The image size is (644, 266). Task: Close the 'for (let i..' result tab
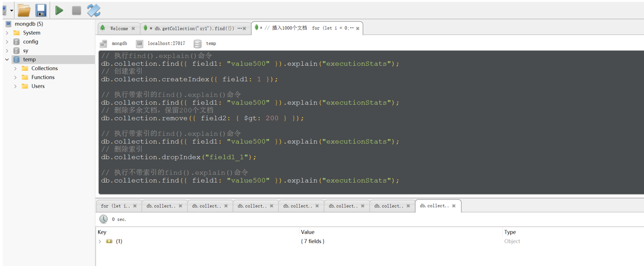[x=135, y=206]
